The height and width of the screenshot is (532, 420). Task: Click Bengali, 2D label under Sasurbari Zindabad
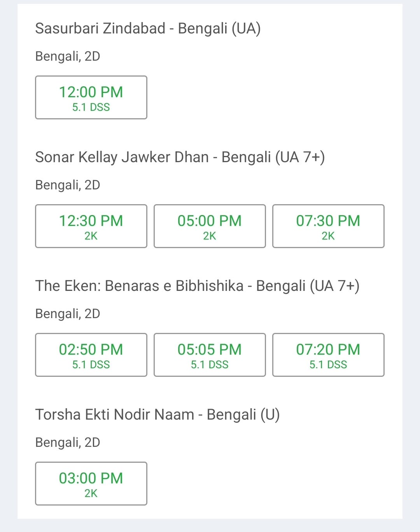pyautogui.click(x=68, y=57)
